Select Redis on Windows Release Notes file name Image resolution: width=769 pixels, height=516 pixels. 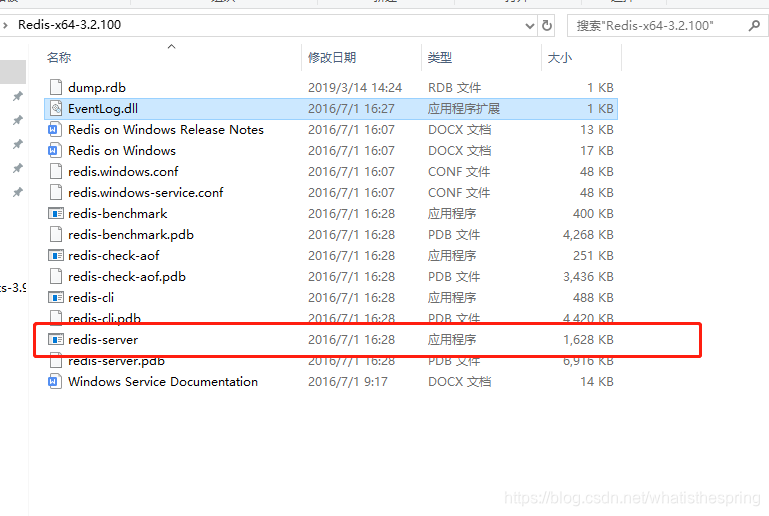pyautogui.click(x=166, y=129)
